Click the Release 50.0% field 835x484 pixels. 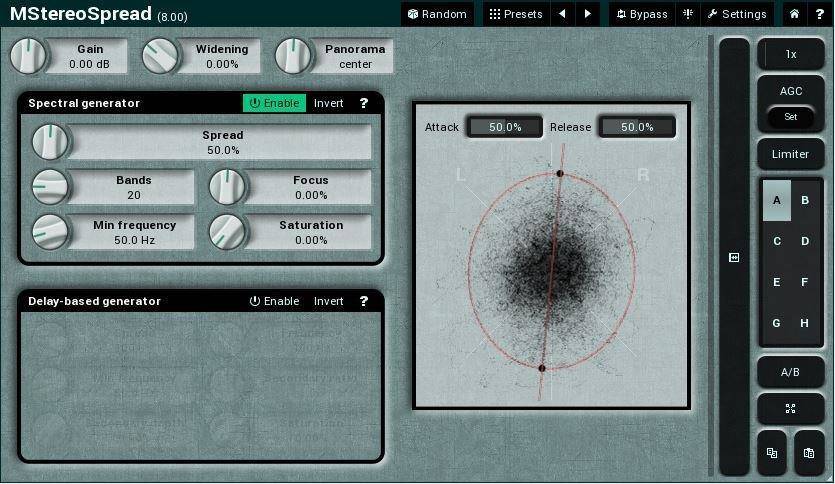[637, 127]
